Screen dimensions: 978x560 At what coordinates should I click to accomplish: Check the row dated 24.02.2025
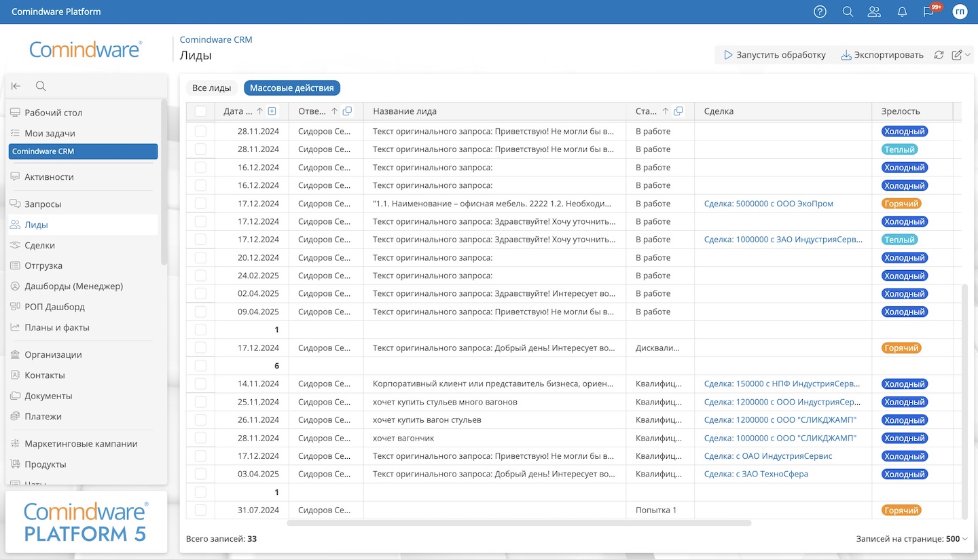(x=200, y=276)
